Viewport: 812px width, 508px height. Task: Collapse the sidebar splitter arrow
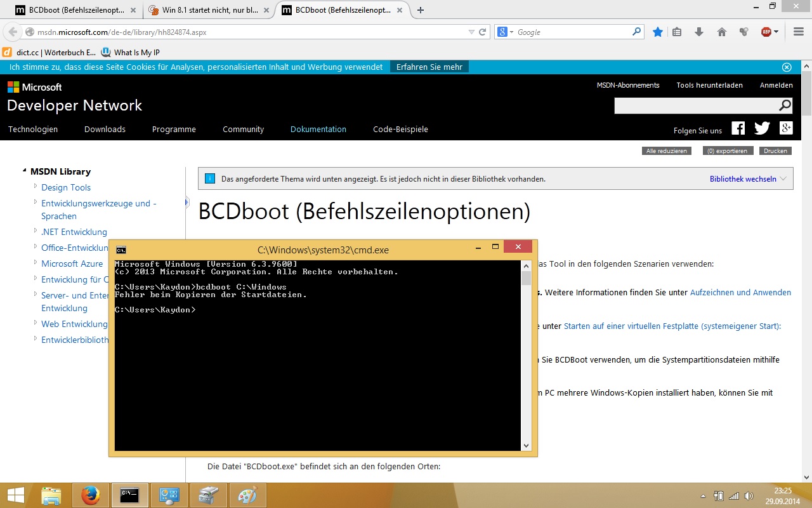[x=187, y=203]
